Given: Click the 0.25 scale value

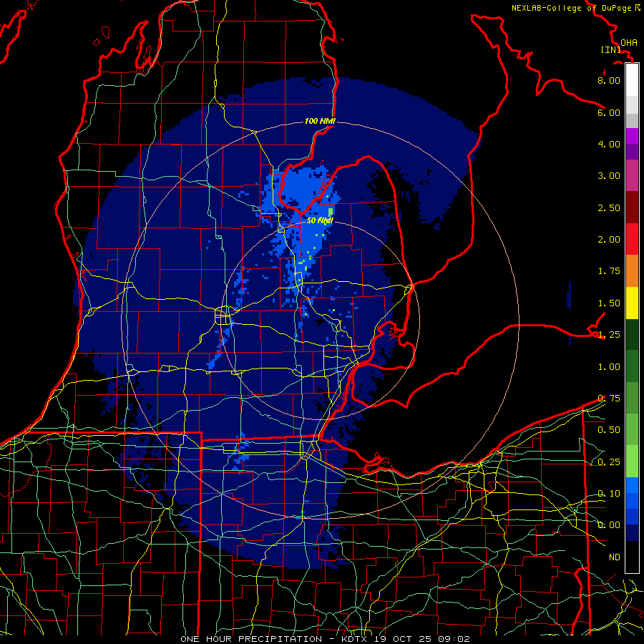Looking at the screenshot, I should (x=609, y=462).
